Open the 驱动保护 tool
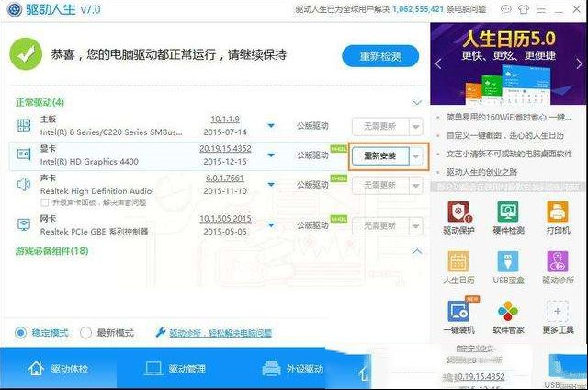This screenshot has width=588, height=390. tap(458, 218)
